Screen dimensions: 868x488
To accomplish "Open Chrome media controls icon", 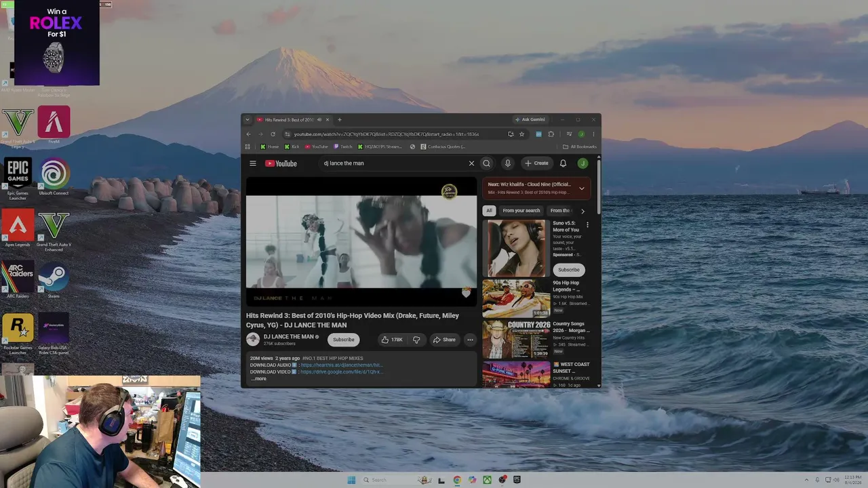I will (570, 134).
